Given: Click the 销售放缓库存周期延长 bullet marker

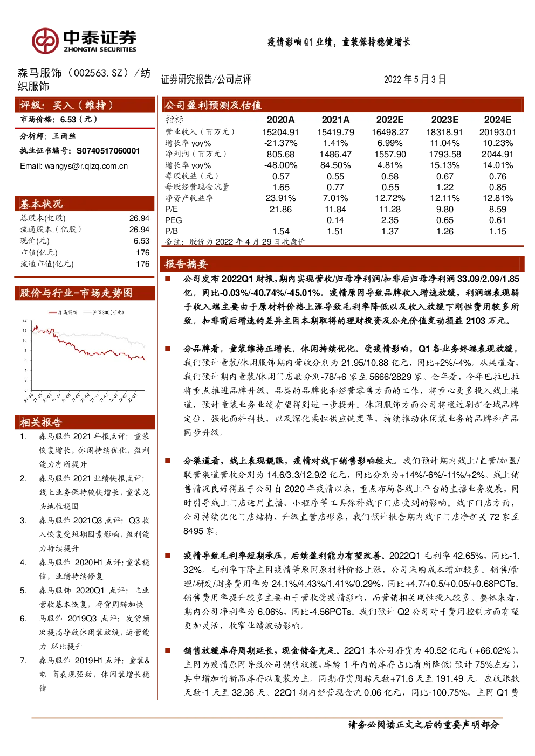Looking at the screenshot, I should [x=168, y=651].
